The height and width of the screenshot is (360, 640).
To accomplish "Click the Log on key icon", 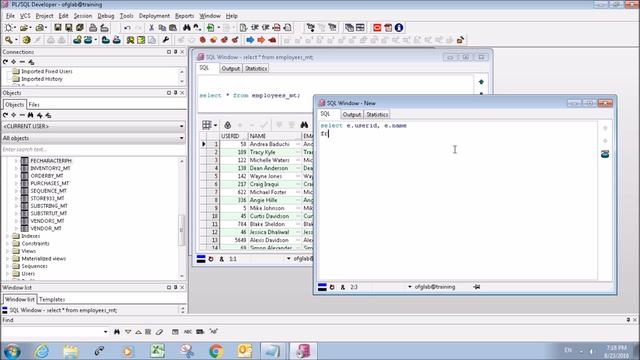I will coord(9,40).
